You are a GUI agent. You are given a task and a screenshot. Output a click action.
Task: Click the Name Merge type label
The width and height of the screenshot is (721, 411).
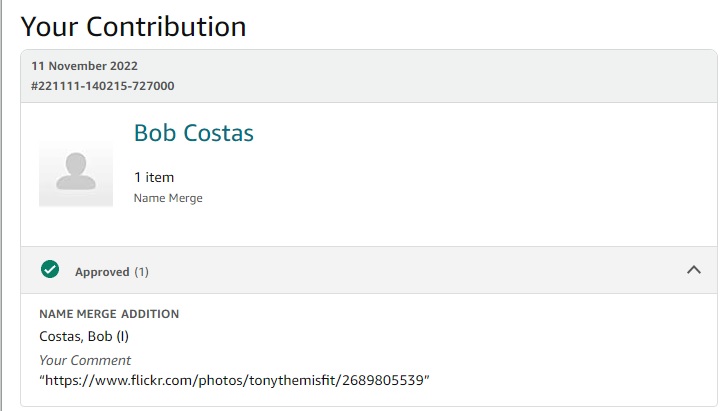pyautogui.click(x=168, y=198)
